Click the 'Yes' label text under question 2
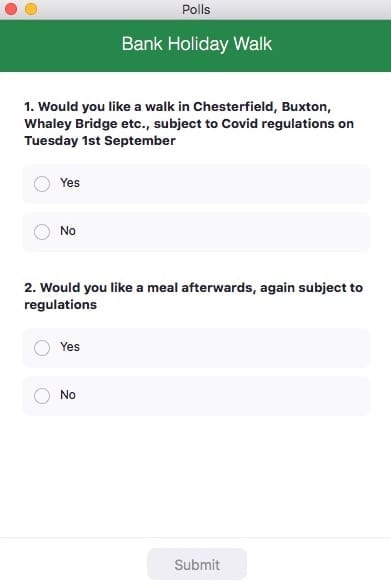The width and height of the screenshot is (391, 588). (70, 347)
